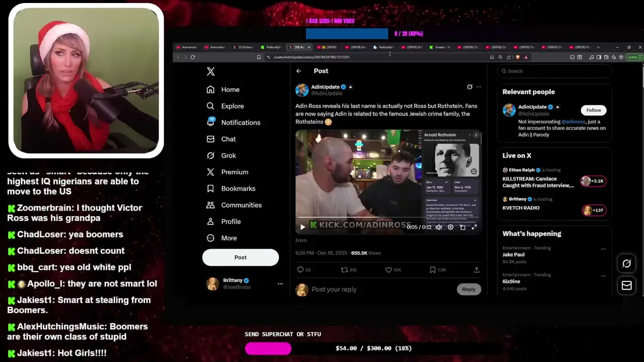The width and height of the screenshot is (644, 362).
Task: Click the bookmark icon in address bar
Action: (259, 57)
